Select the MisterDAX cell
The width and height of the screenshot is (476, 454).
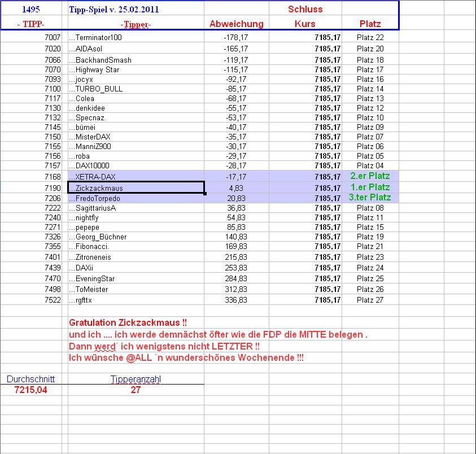tap(136, 137)
